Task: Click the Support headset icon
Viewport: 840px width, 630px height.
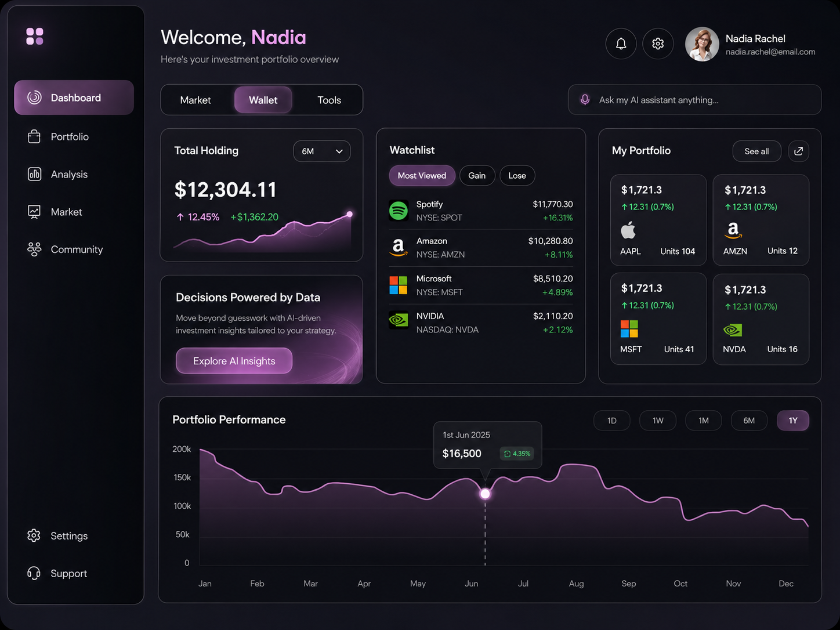Action: coord(34,573)
